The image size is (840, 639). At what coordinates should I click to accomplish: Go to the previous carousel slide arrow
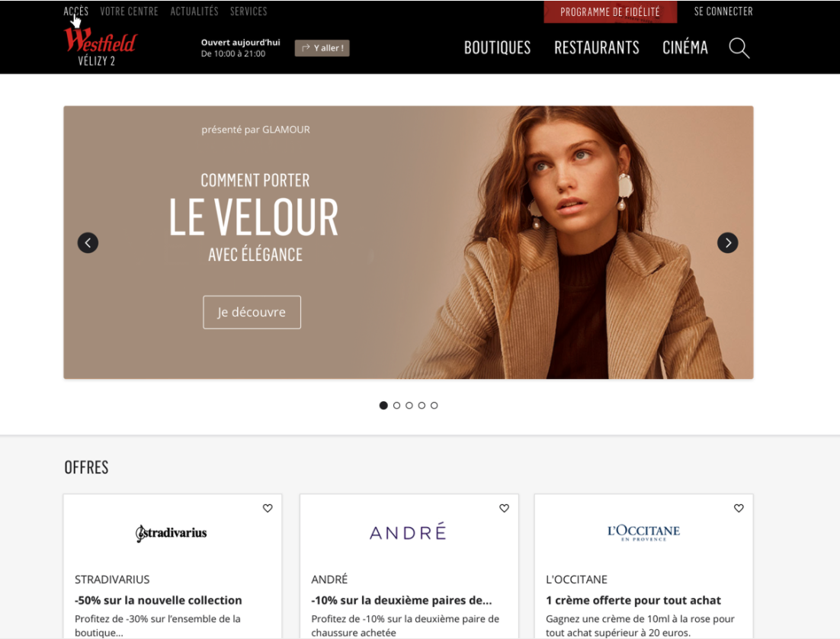[x=88, y=242]
